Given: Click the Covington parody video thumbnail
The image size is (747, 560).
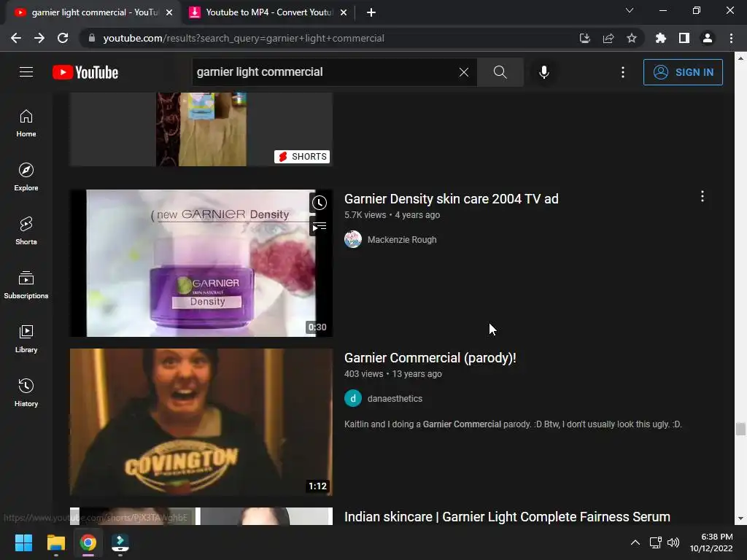Looking at the screenshot, I should [x=201, y=422].
